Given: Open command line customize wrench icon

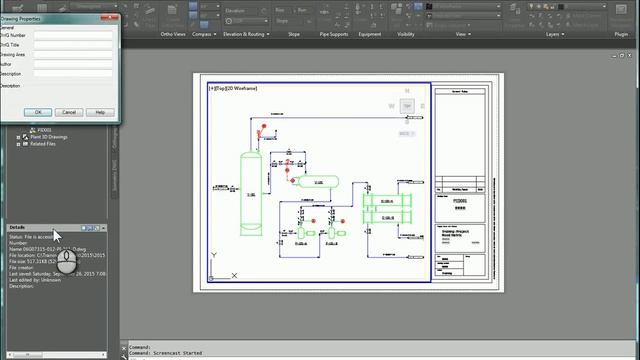Looking at the screenshot, I should pyautogui.click(x=124, y=357).
